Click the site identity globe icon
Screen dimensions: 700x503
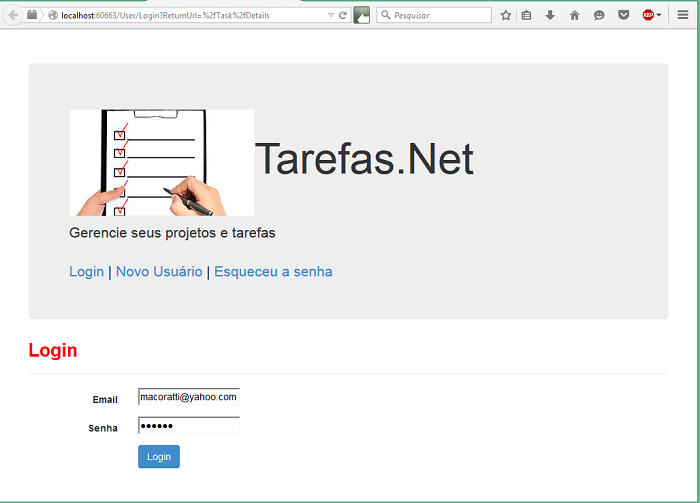click(x=53, y=15)
